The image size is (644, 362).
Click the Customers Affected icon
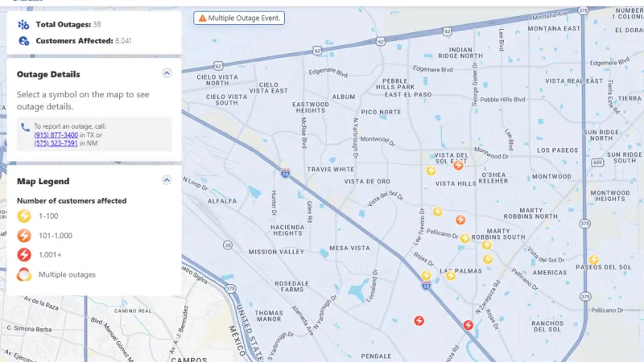(x=24, y=41)
